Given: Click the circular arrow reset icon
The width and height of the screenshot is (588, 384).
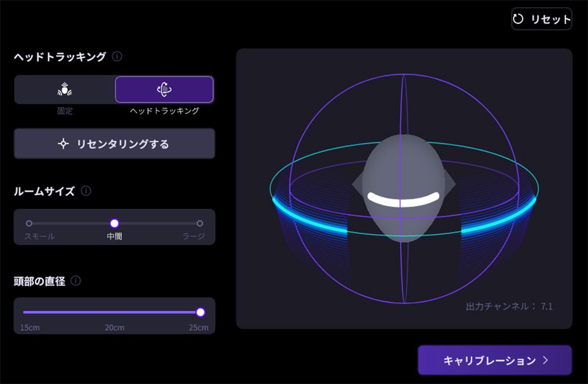Looking at the screenshot, I should pos(518,19).
